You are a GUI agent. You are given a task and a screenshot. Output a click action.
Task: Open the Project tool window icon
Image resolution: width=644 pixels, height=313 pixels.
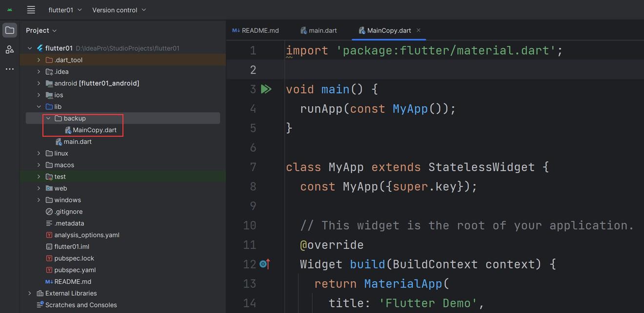10,30
